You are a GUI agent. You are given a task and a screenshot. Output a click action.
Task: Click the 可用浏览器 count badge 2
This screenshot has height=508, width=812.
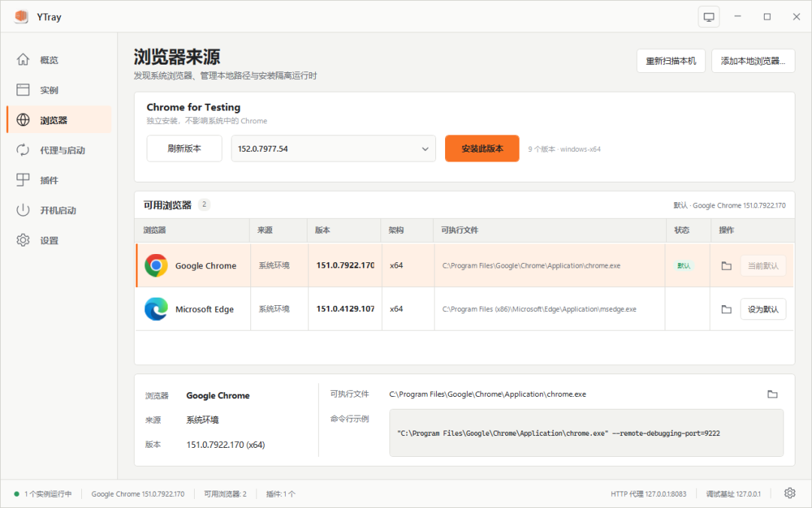pyautogui.click(x=204, y=204)
